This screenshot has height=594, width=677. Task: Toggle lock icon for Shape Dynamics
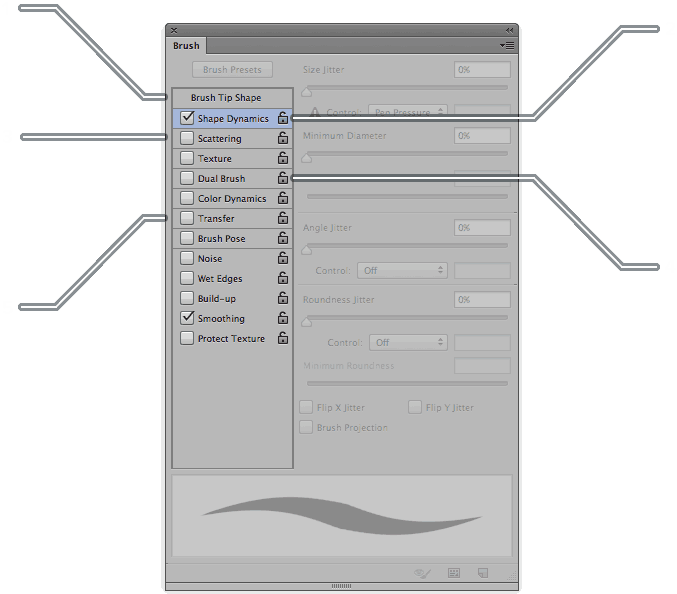tap(283, 117)
